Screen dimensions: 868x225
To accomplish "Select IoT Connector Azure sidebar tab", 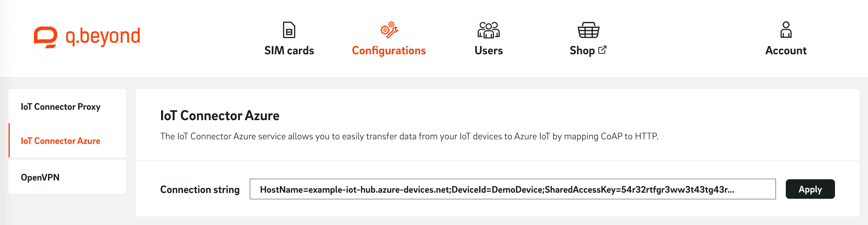I will (61, 141).
